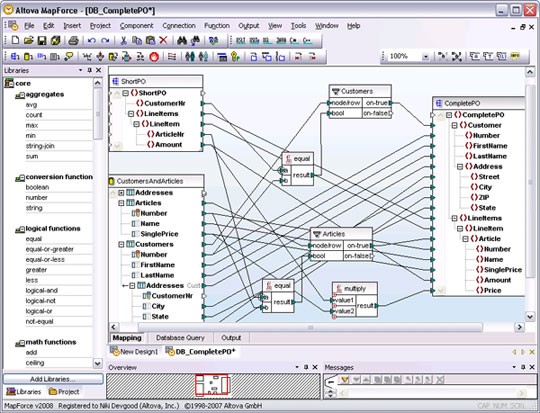The width and height of the screenshot is (540, 413).
Task: Click the mapping pane horizontal scrollbar thumb
Action: click(x=310, y=327)
